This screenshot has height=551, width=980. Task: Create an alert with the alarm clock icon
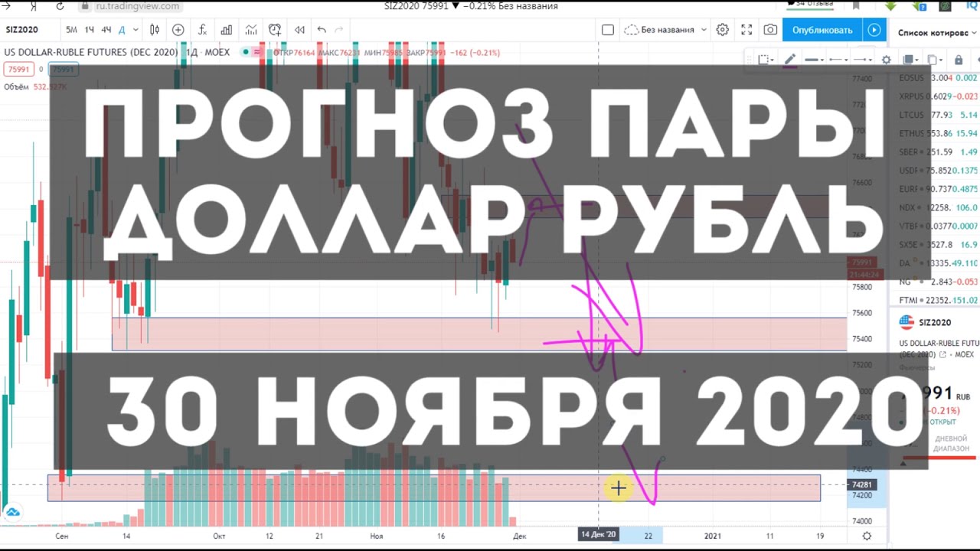(275, 30)
